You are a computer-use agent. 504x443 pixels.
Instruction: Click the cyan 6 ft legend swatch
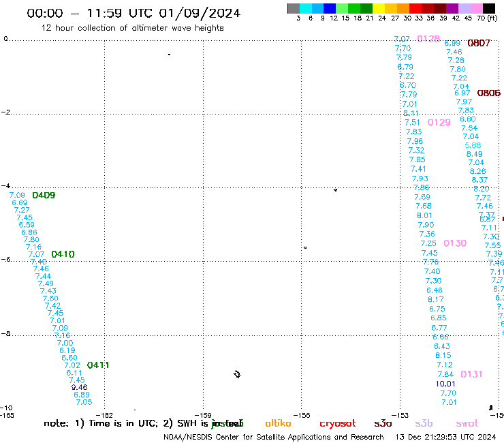coord(306,8)
